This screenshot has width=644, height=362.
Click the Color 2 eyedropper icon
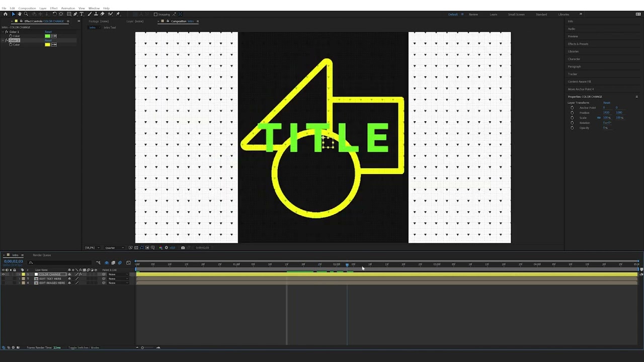pos(54,45)
